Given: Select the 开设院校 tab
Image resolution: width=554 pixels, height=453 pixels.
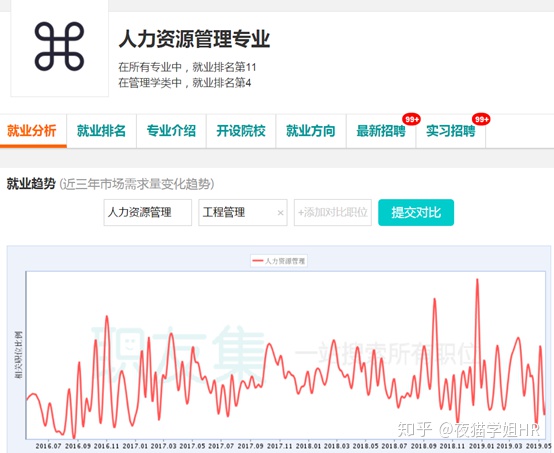Looking at the screenshot, I should pos(241,131).
